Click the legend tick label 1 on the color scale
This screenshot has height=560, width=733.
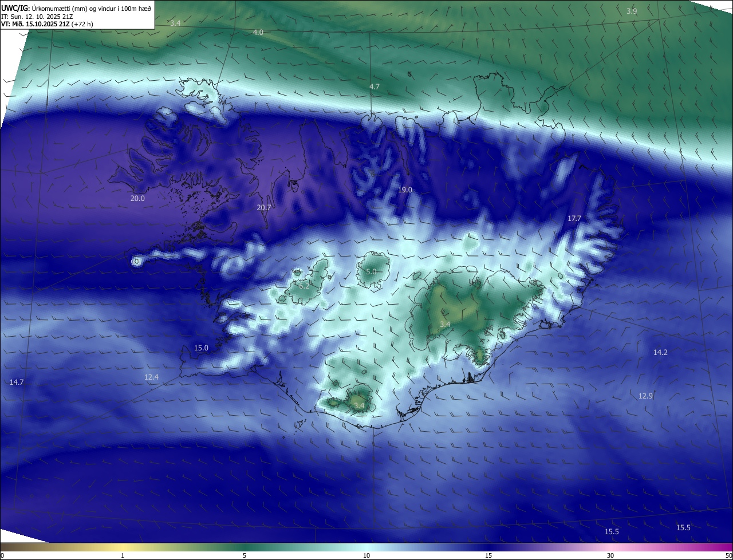pos(123,555)
